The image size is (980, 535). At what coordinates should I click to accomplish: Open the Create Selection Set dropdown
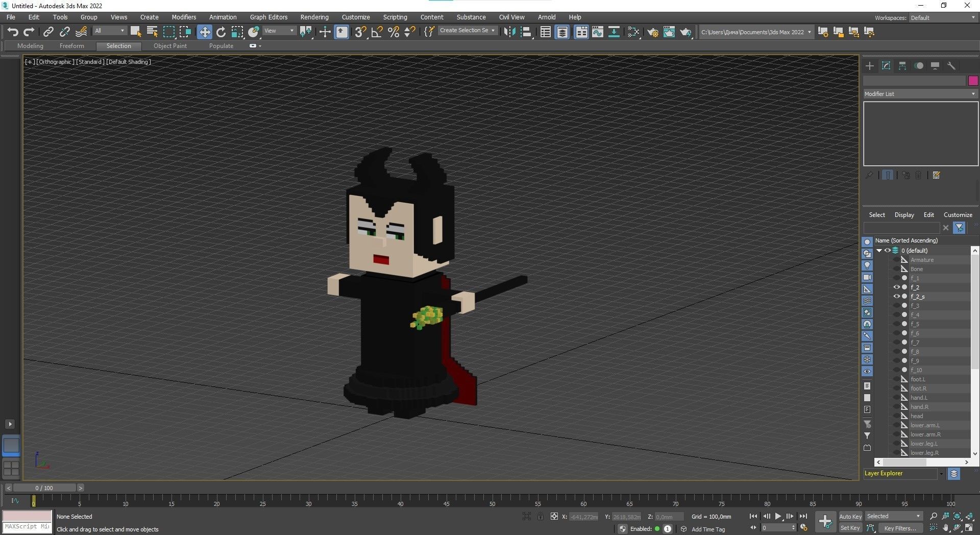pos(467,30)
